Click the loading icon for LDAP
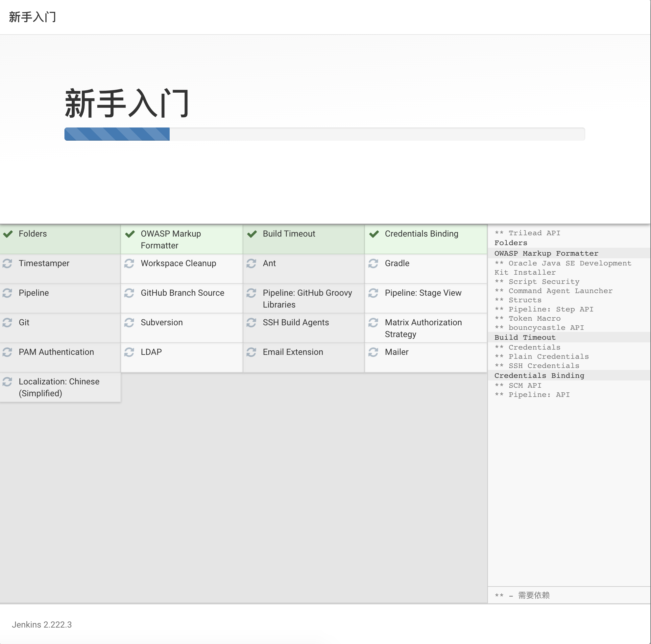The image size is (651, 644). tap(129, 352)
